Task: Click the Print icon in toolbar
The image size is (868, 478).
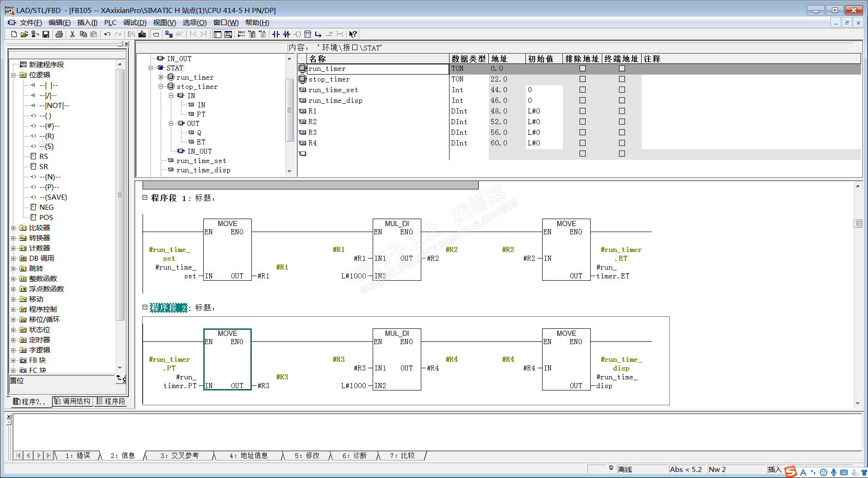Action: (59, 34)
